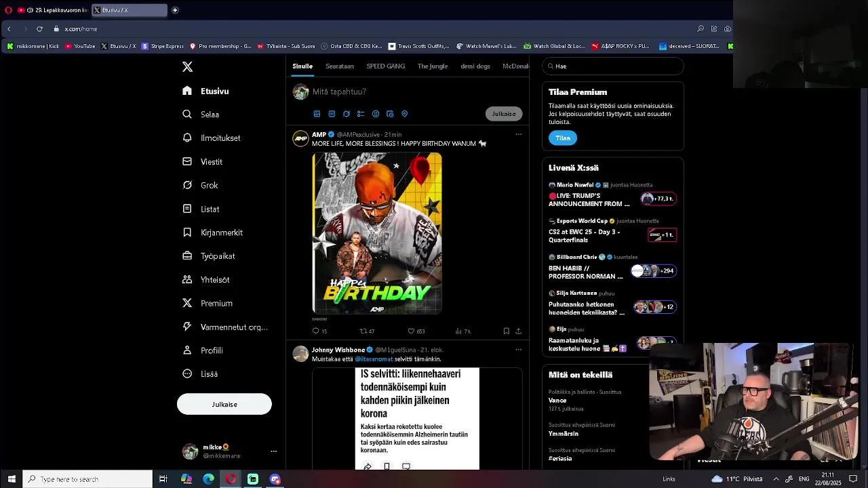
Task: Repost the AMP post
Action: point(367,331)
